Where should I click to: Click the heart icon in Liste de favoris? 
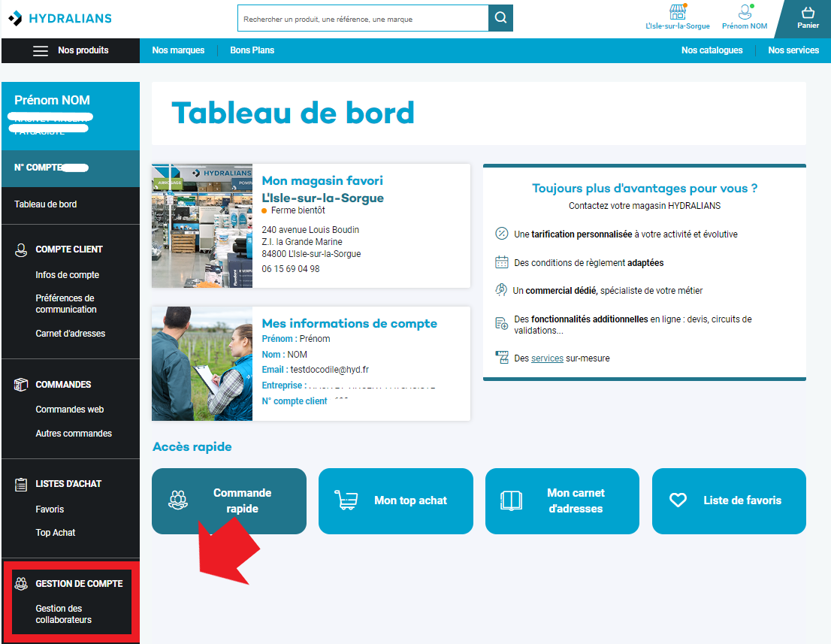(x=678, y=500)
